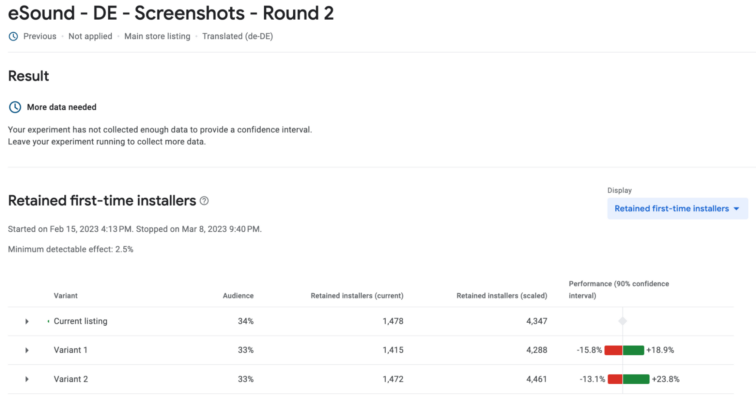
Task: Click the More data needed clock icon
Action: tap(15, 107)
